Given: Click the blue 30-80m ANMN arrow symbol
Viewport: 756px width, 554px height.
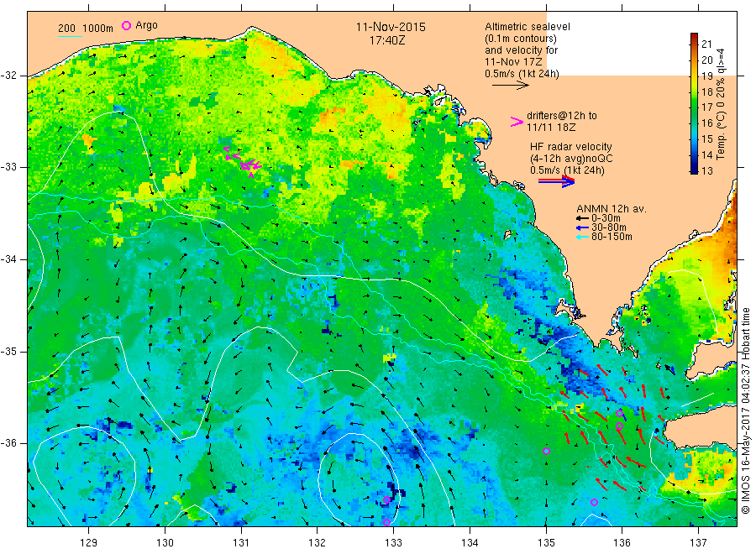Looking at the screenshot, I should pyautogui.click(x=582, y=227).
